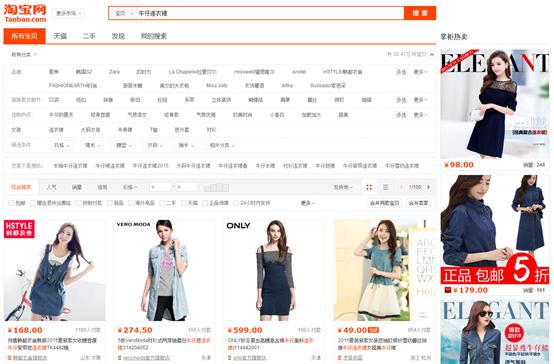Open the 宝贝 search type dropdown

[x=124, y=13]
